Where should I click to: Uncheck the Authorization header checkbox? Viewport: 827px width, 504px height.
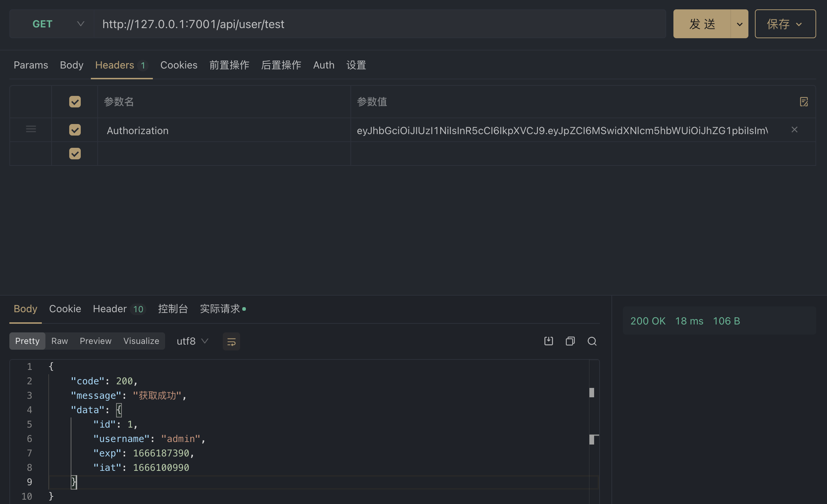pos(75,130)
